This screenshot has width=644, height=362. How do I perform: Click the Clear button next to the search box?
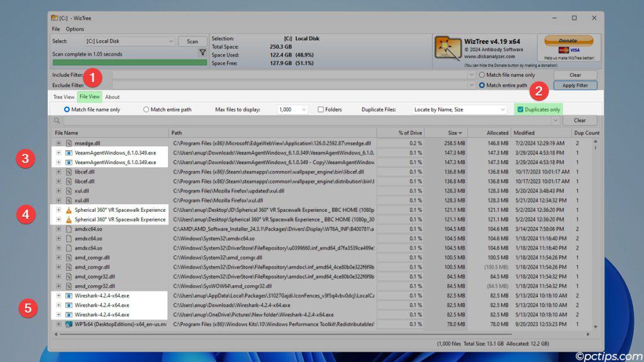[579, 121]
